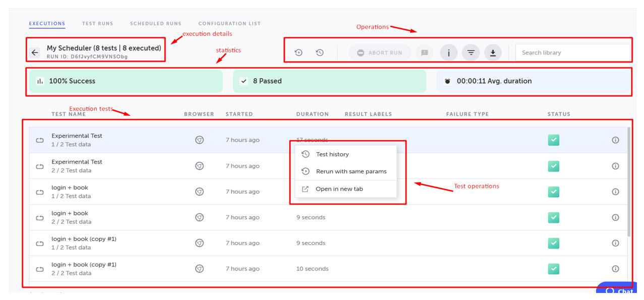Image resolution: width=644 pixels, height=300 pixels.
Task: Click passed status checkmark of first Experimental Test
Action: [554, 140]
